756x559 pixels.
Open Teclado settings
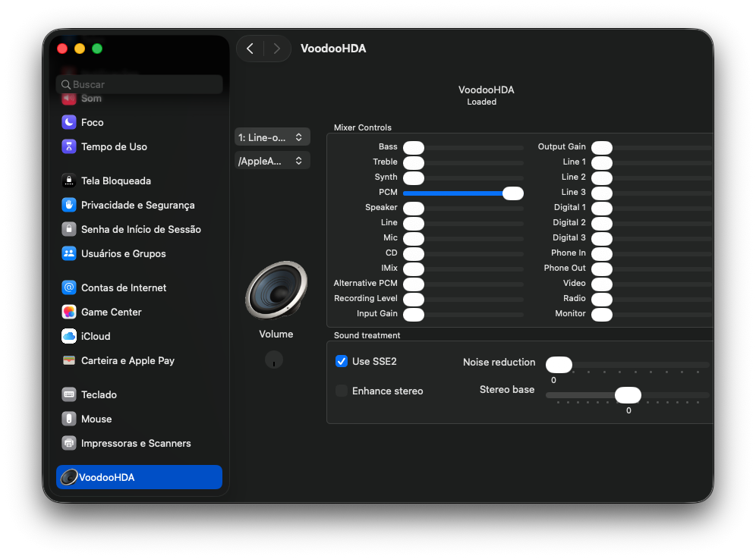coord(140,394)
